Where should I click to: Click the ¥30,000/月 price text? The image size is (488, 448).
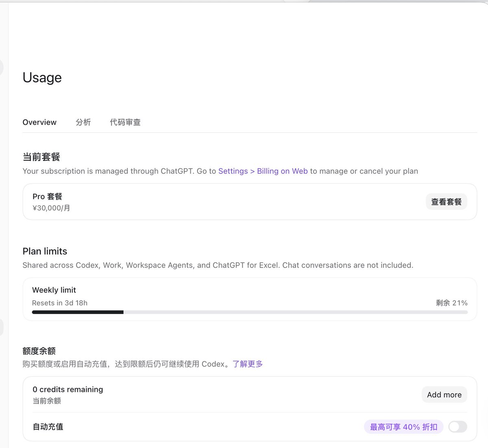(51, 208)
